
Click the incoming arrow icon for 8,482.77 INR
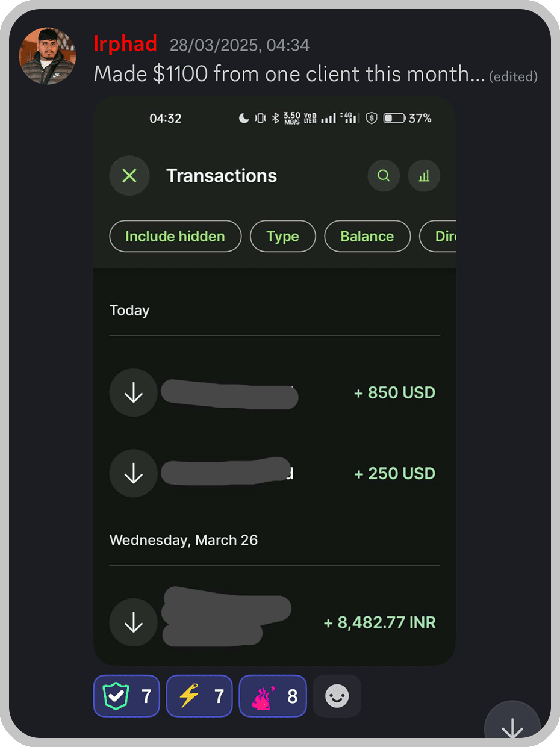(x=133, y=622)
